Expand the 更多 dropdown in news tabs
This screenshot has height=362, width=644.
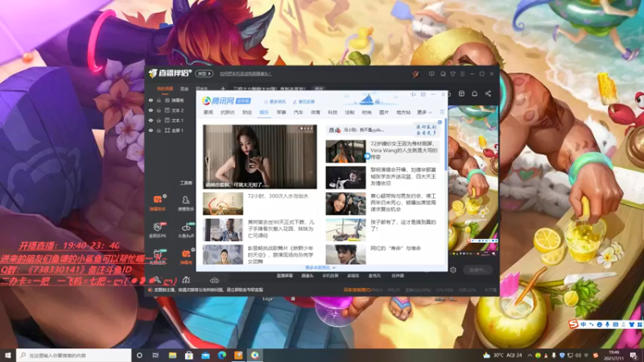click(424, 113)
